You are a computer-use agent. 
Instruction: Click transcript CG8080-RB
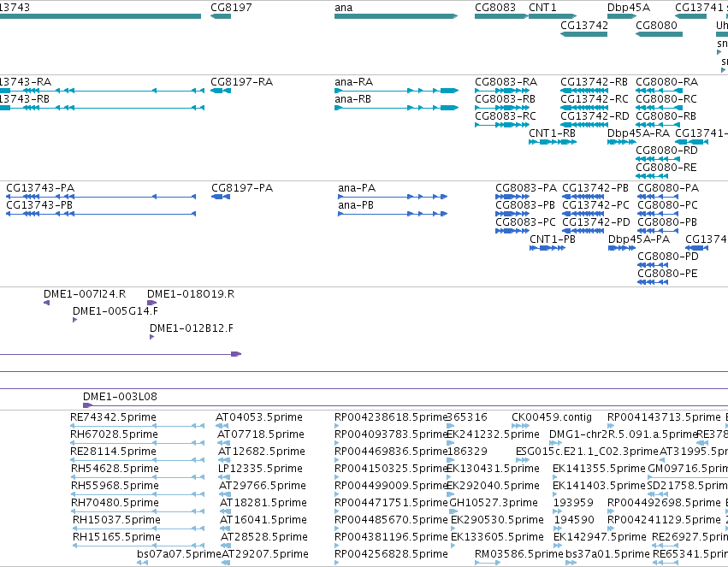[x=658, y=125]
